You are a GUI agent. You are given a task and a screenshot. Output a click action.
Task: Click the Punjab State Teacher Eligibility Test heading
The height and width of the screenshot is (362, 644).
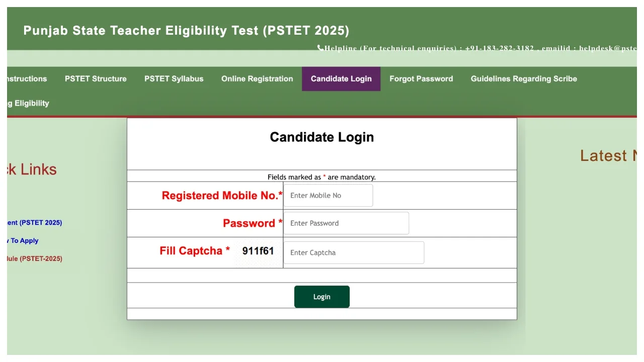click(187, 30)
